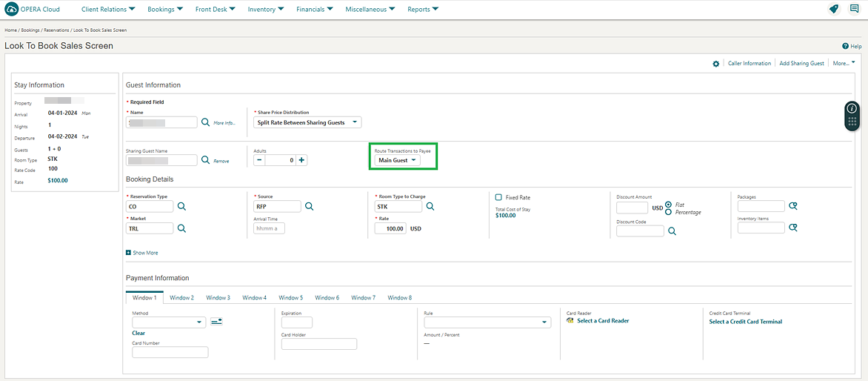The height and width of the screenshot is (381, 868).
Task: Click Remove link for sharing guest
Action: pyautogui.click(x=221, y=161)
